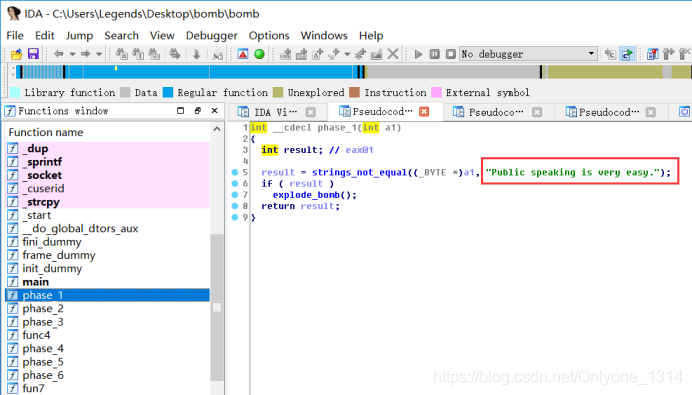Pause the process with pause icon
This screenshot has height=395, width=692.
point(435,54)
